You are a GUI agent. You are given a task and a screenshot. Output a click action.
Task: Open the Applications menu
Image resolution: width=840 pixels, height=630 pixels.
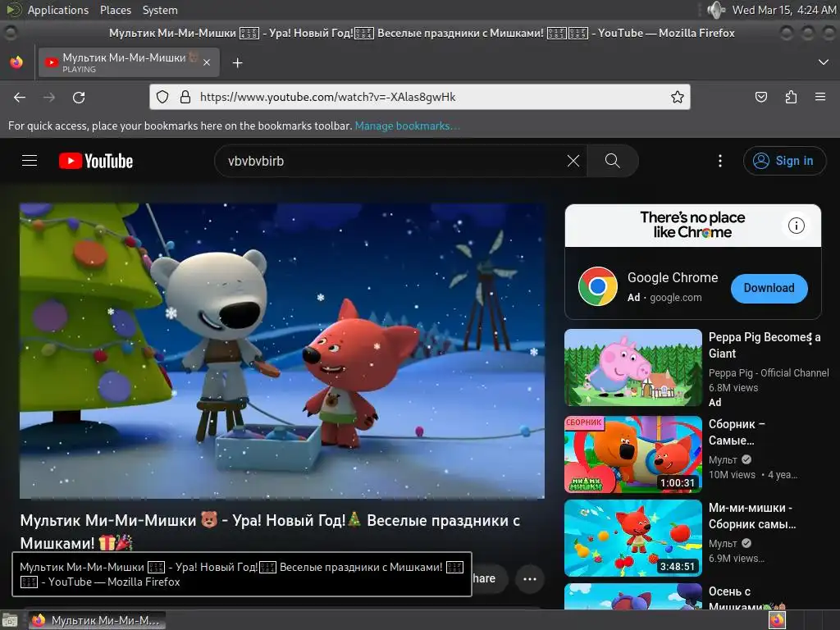(58, 10)
